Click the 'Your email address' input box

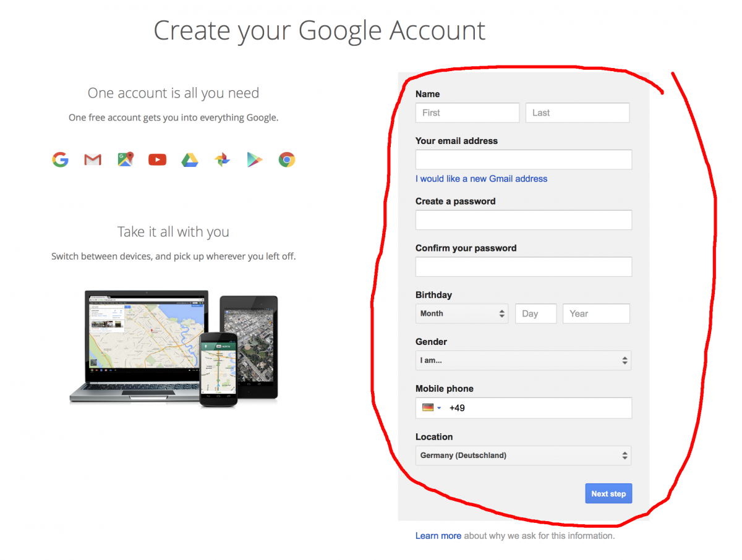pos(524,159)
